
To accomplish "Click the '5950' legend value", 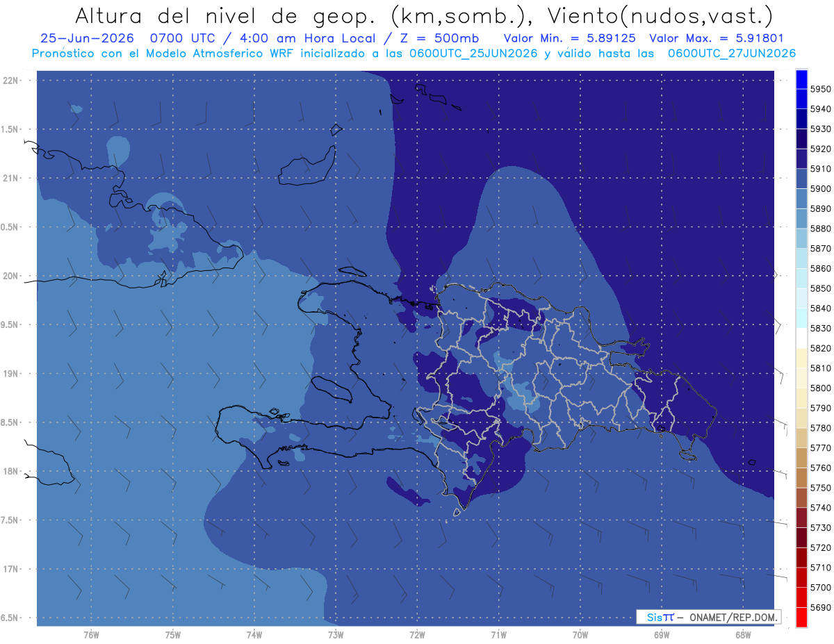I will [821, 90].
